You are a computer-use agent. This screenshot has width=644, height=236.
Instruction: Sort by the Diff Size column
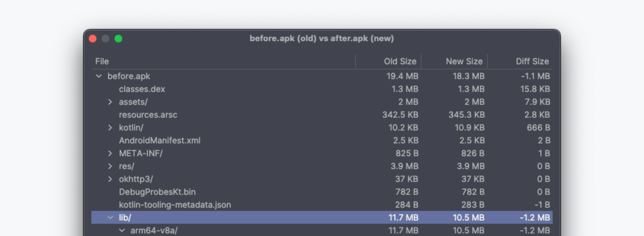point(532,61)
